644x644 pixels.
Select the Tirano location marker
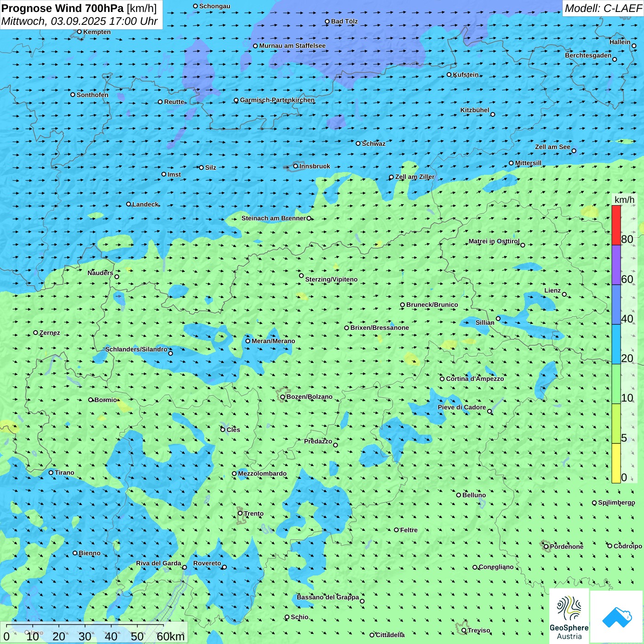coord(51,472)
